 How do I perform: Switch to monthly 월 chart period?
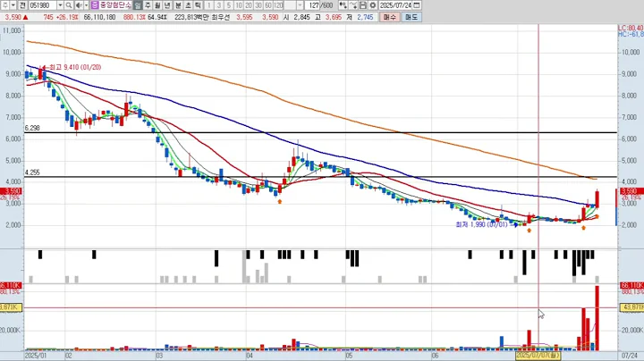coord(157,5)
